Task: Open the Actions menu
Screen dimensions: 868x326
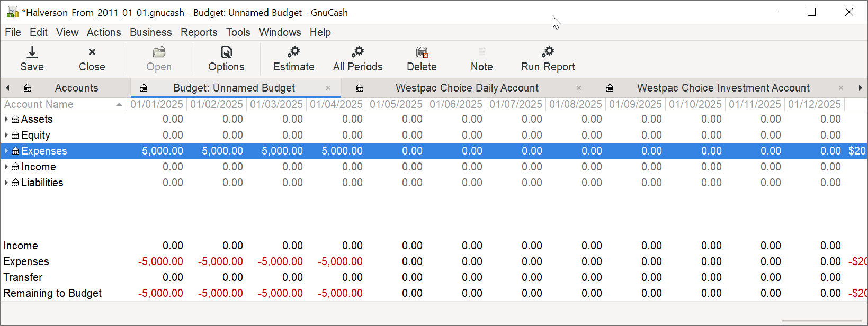Action: click(104, 32)
